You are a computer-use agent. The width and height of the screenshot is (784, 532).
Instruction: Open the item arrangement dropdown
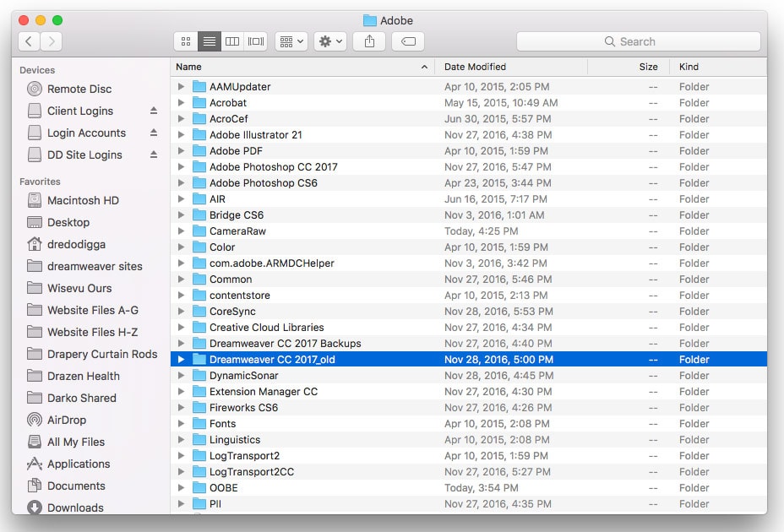pos(291,41)
